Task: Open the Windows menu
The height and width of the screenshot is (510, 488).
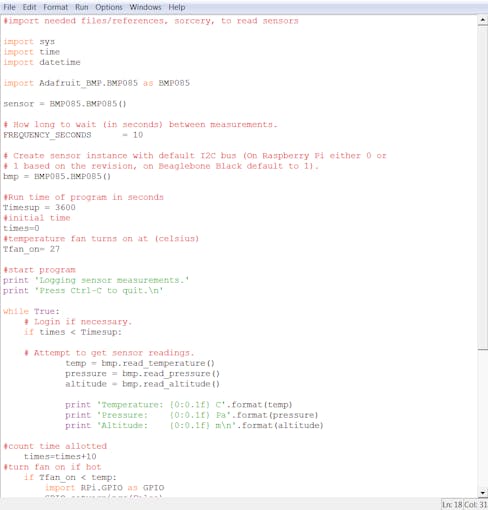Action: coord(145,7)
